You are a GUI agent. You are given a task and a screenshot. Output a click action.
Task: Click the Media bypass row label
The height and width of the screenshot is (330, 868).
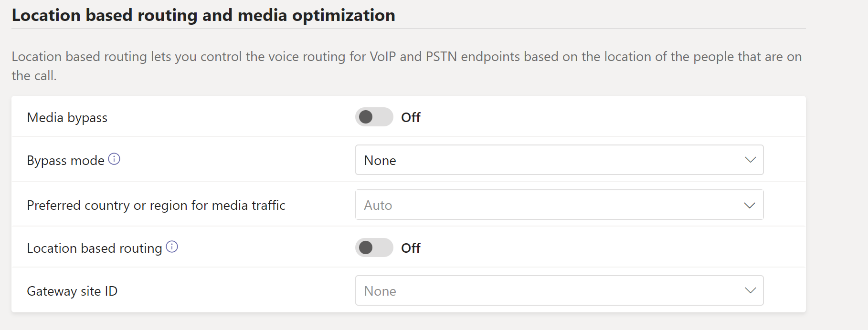click(67, 118)
